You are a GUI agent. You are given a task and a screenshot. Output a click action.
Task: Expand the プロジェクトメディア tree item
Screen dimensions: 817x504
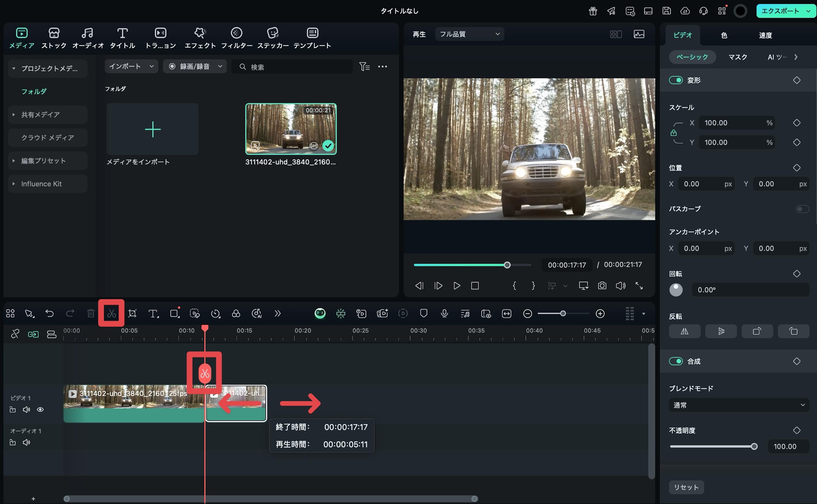[14, 68]
